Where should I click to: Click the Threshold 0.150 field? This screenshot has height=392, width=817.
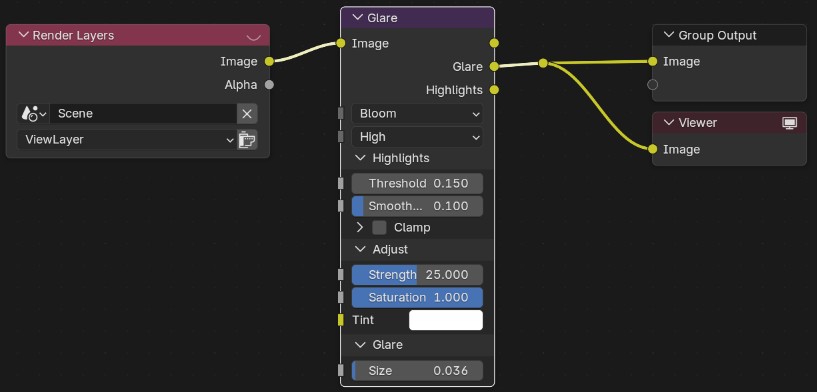point(417,183)
